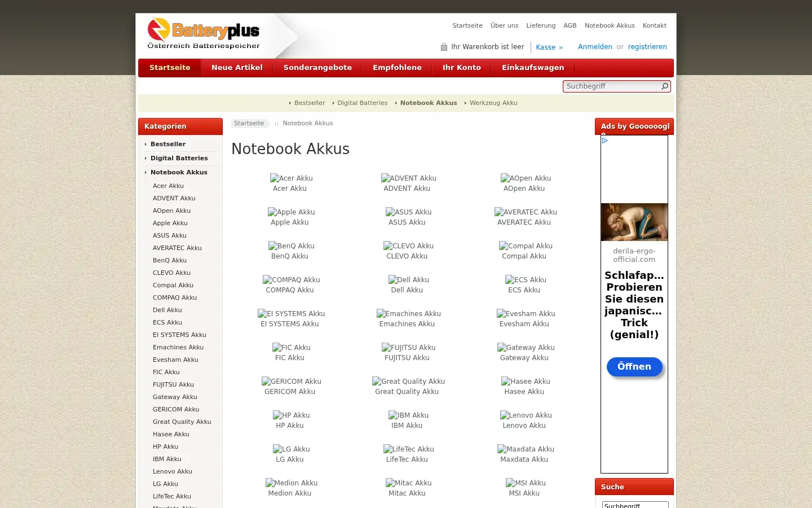Viewport: 812px width, 508px height.
Task: Open the ADVENT Akku image placeholder
Action: (x=409, y=178)
